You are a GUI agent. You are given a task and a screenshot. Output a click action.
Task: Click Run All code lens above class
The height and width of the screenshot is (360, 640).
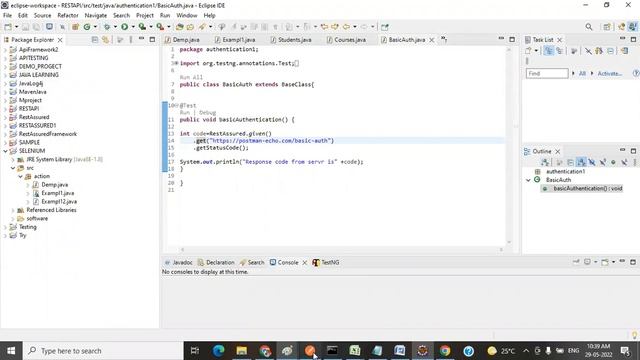pos(191,77)
